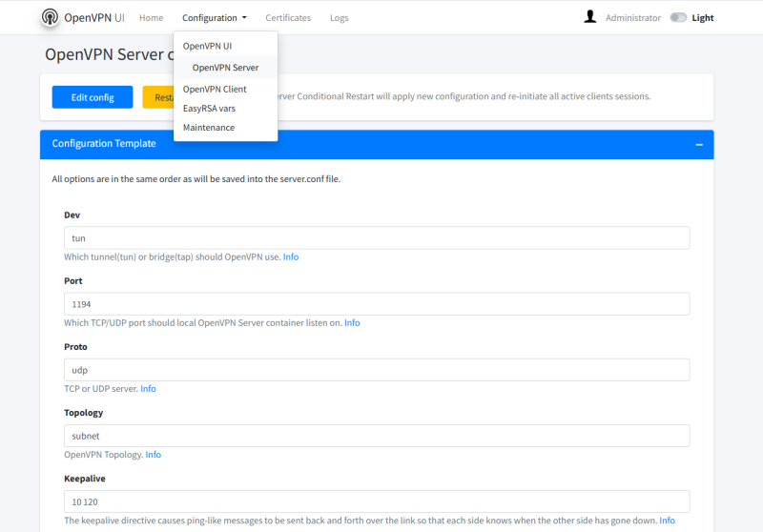Select OpenVPN UI from the dropdown
This screenshot has height=532, width=763.
point(225,46)
